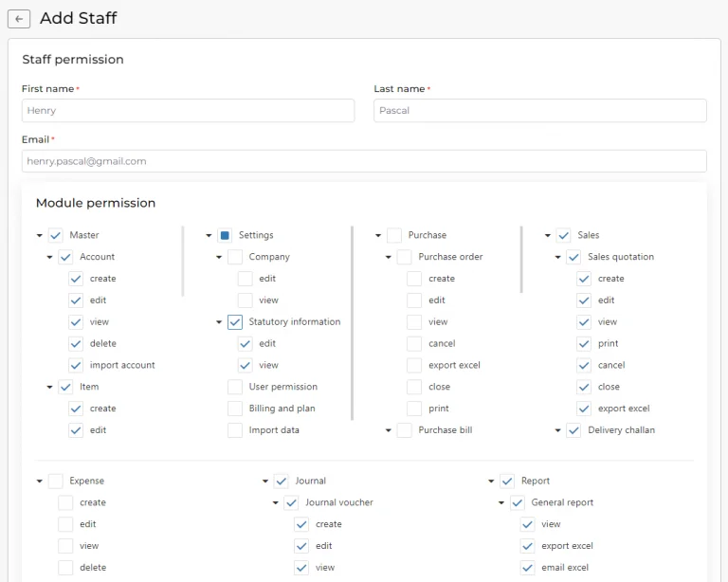Image resolution: width=728 pixels, height=582 pixels.
Task: Collapse the Master module tree
Action: [x=39, y=235]
